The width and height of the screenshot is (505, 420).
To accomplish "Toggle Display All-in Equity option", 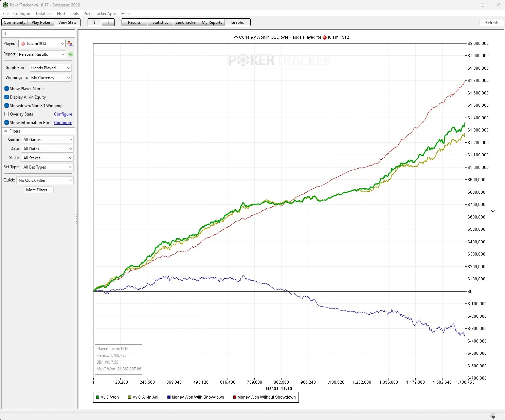I will pos(6,97).
